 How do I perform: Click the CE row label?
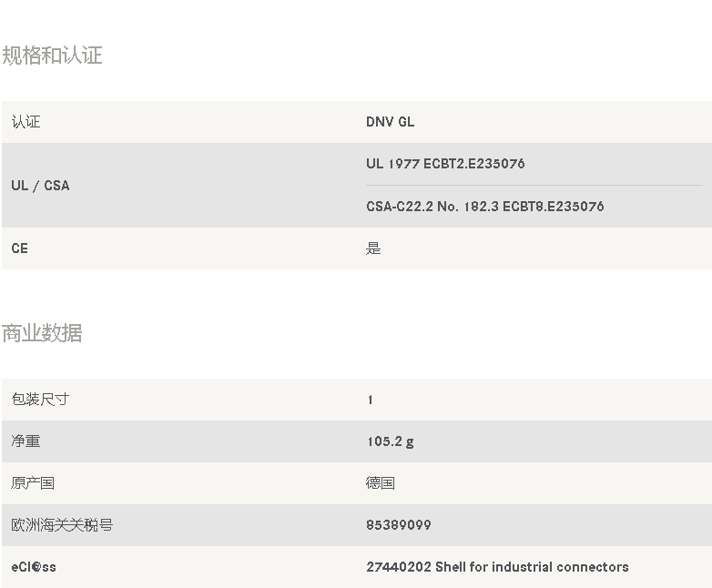click(x=19, y=248)
